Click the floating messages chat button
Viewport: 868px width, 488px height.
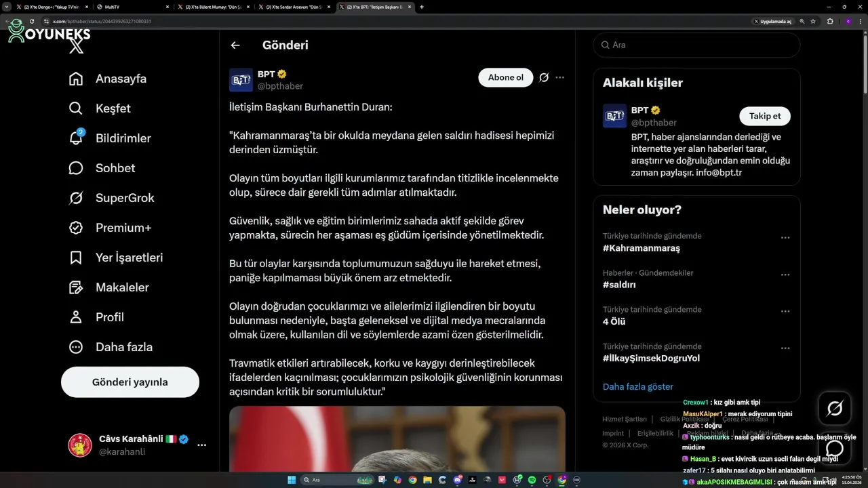(835, 448)
